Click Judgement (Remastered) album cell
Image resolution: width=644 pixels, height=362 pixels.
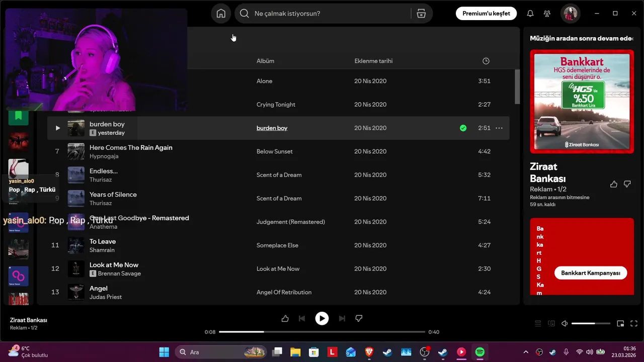click(291, 222)
